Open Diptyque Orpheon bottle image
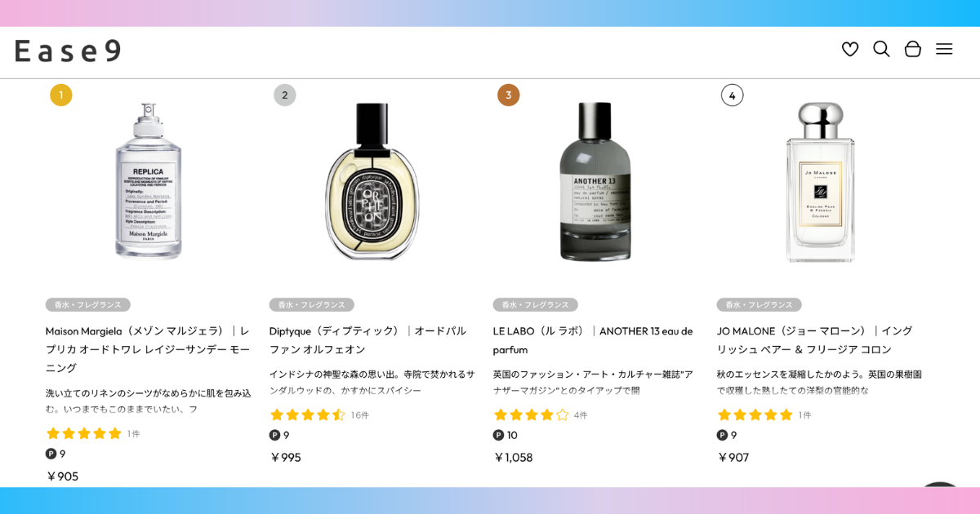 (372, 181)
